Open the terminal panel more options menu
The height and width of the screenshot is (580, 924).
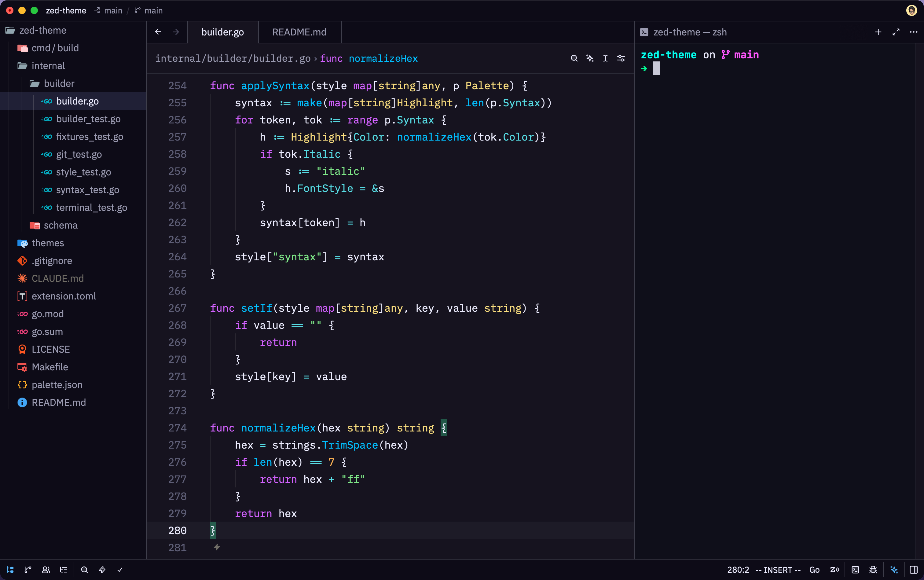tap(914, 32)
